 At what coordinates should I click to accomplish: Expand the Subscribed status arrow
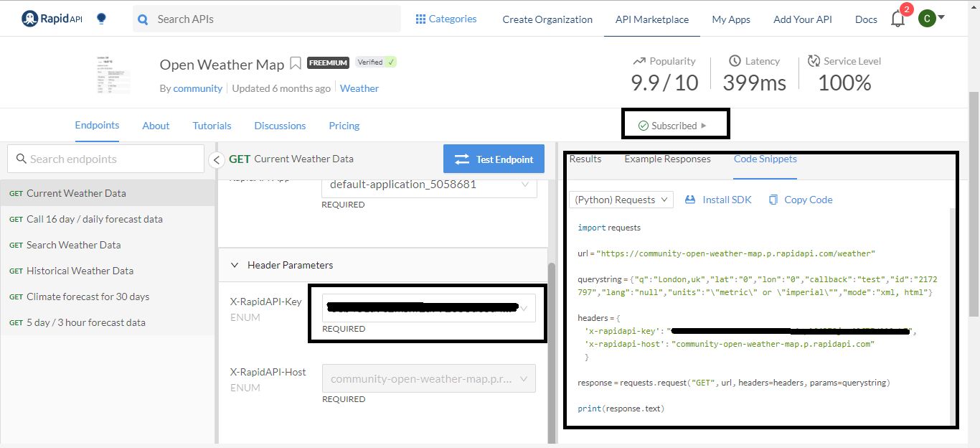pyautogui.click(x=704, y=126)
